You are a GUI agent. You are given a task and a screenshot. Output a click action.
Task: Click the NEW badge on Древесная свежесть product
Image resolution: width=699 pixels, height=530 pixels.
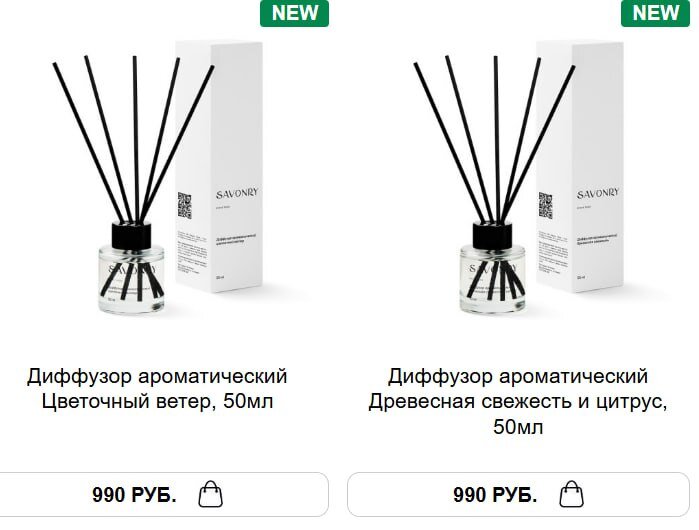(x=655, y=13)
